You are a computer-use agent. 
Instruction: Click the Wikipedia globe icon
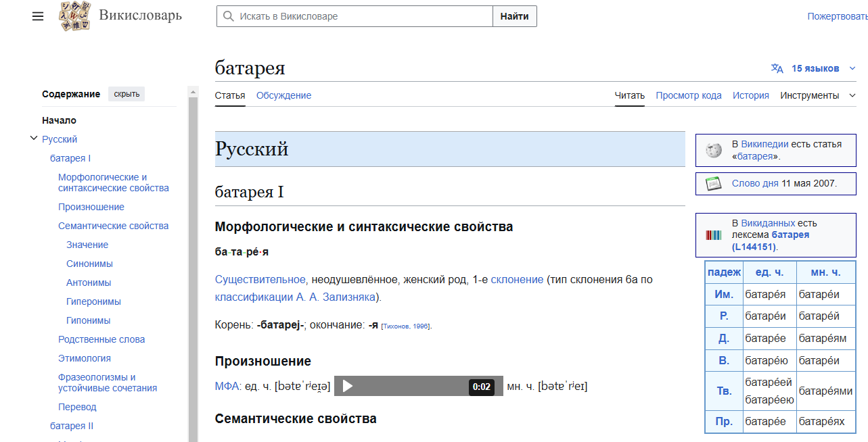click(x=714, y=150)
